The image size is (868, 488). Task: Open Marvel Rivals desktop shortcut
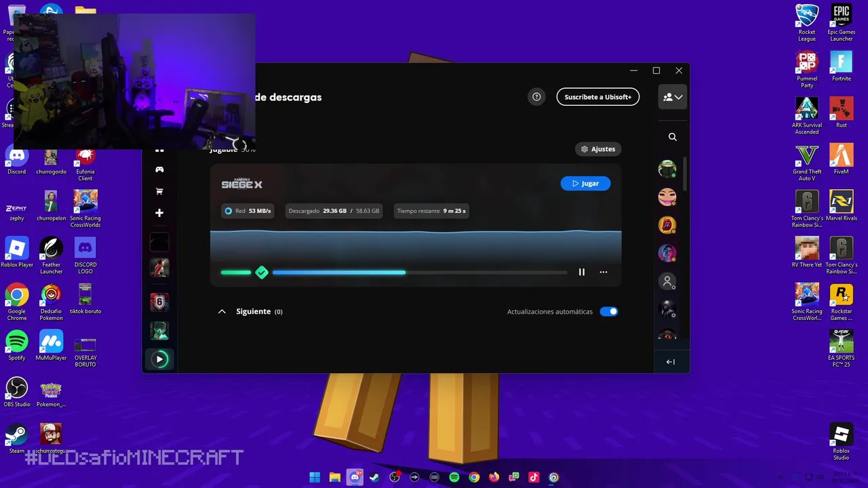(x=841, y=205)
